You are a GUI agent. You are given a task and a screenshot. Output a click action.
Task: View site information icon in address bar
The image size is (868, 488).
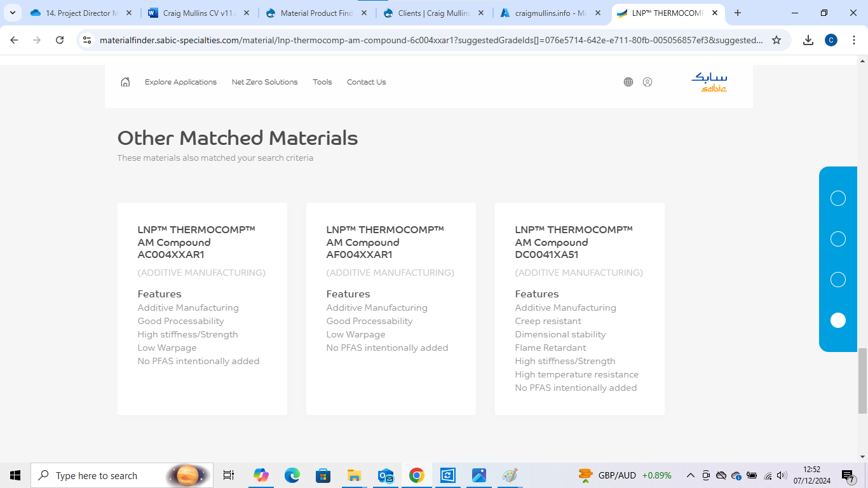(x=88, y=40)
